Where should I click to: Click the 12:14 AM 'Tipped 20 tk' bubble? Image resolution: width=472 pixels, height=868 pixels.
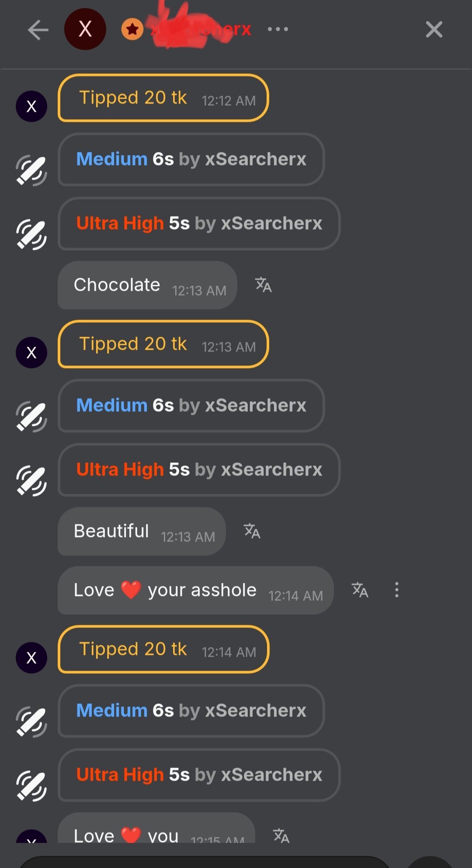163,649
